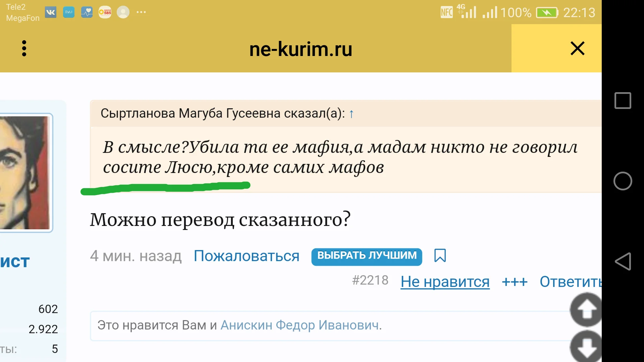Tap the blue arrow next to quote author

coord(351,114)
